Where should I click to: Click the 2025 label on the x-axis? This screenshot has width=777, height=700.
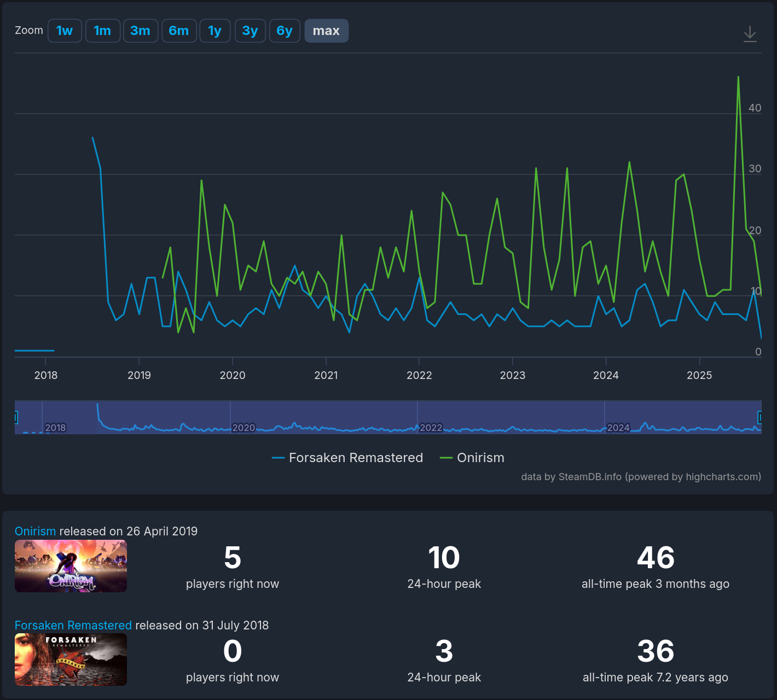click(699, 375)
